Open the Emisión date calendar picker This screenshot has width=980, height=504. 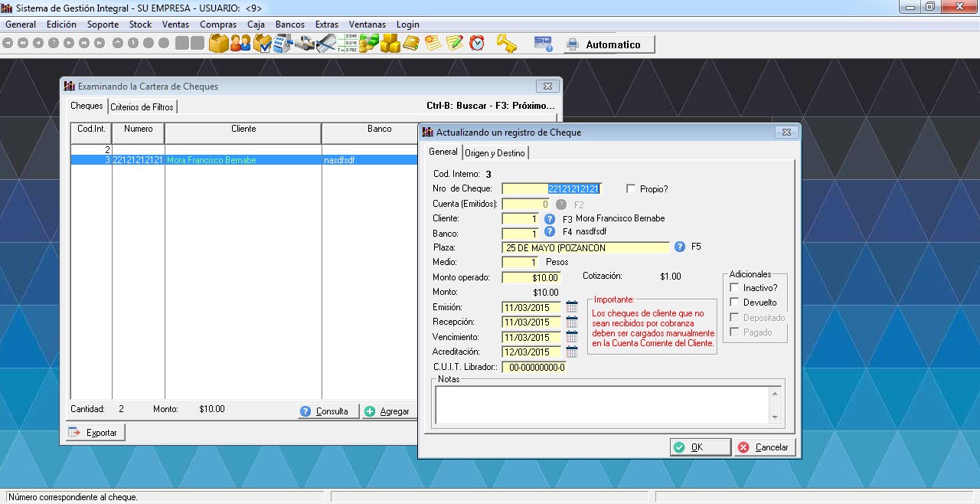pos(572,307)
